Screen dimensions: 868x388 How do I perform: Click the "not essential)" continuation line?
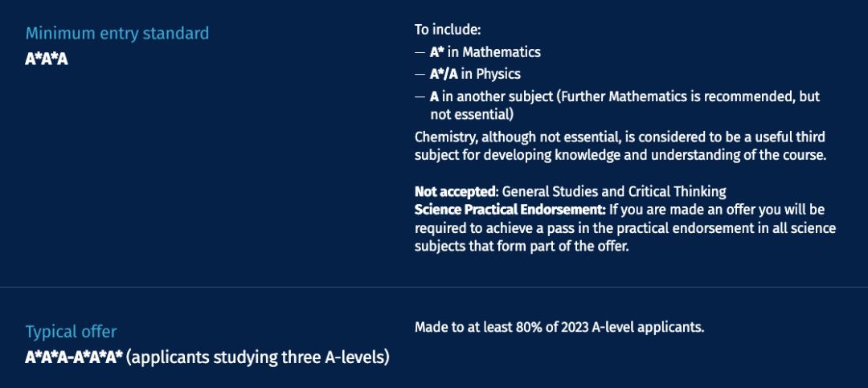coord(473,114)
